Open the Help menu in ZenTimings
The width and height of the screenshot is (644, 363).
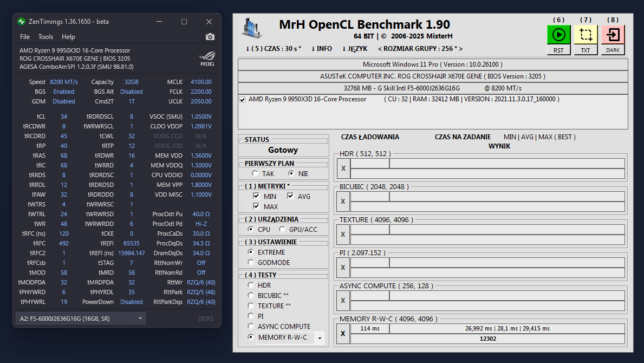click(68, 36)
